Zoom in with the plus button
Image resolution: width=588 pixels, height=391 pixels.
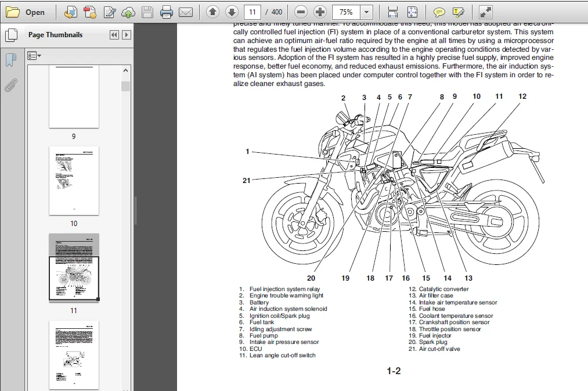(320, 12)
